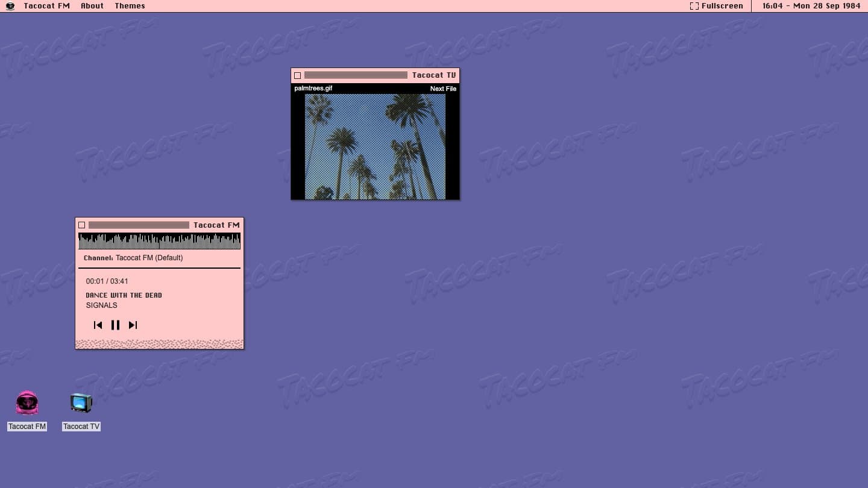Open the About menu
Image resolution: width=868 pixels, height=488 pixels.
(x=92, y=6)
